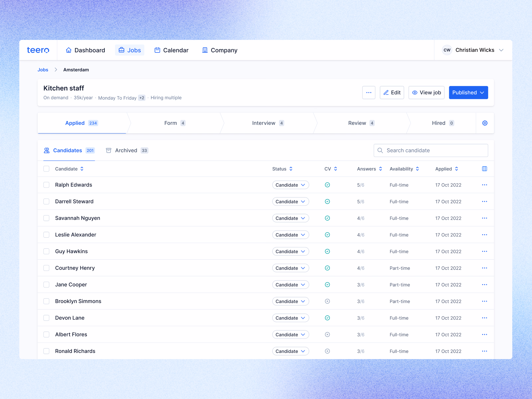Image resolution: width=532 pixels, height=399 pixels.
Task: Click the +2 schedule badge
Action: pyautogui.click(x=142, y=98)
